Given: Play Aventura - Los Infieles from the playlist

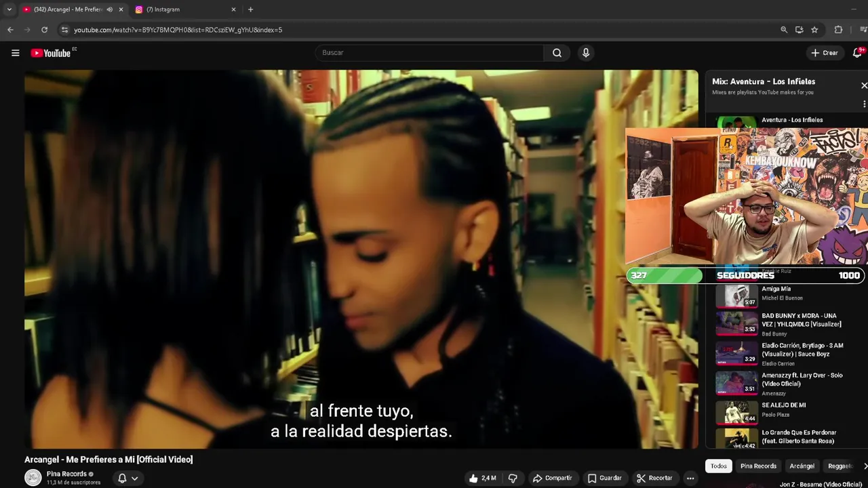Looking at the screenshot, I should click(792, 120).
